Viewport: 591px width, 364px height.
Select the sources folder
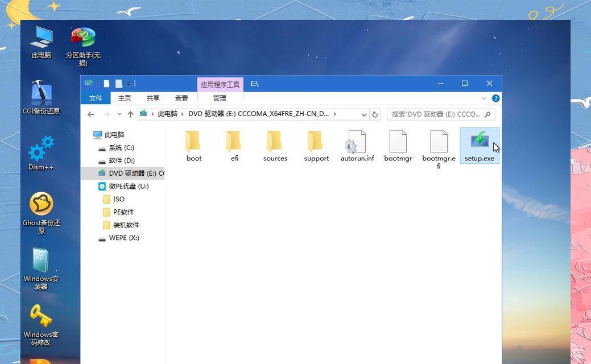tap(275, 146)
